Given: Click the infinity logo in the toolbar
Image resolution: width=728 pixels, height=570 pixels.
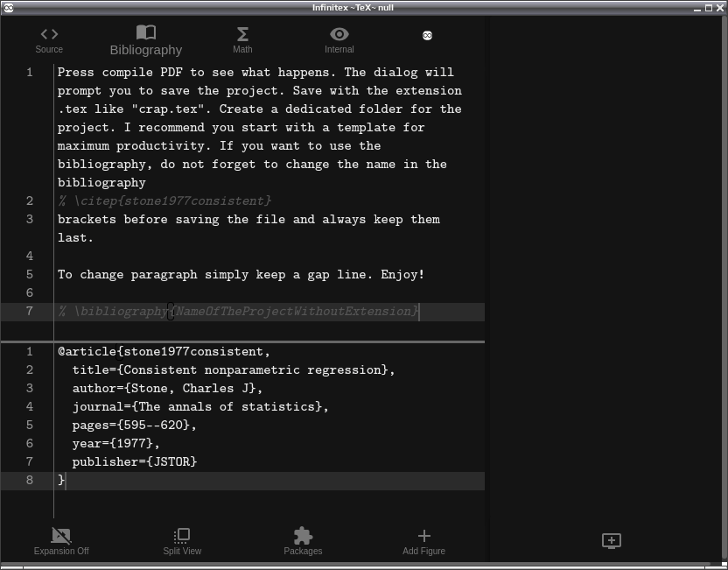Looking at the screenshot, I should click(x=428, y=36).
